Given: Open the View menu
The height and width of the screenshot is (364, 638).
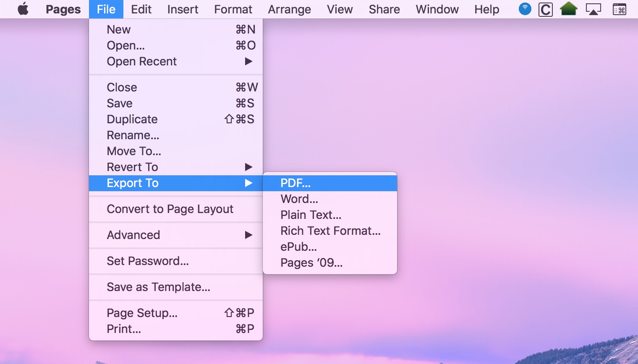Looking at the screenshot, I should pos(340,9).
